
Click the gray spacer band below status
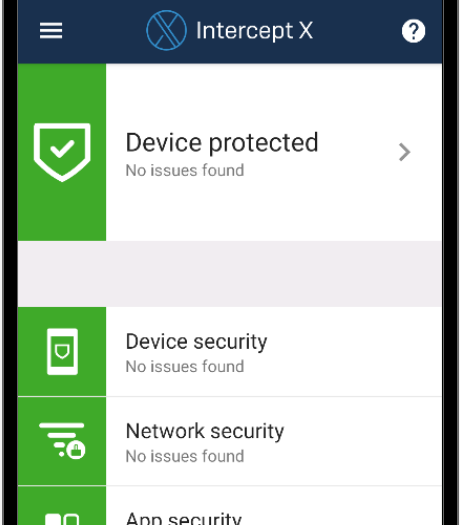230,274
